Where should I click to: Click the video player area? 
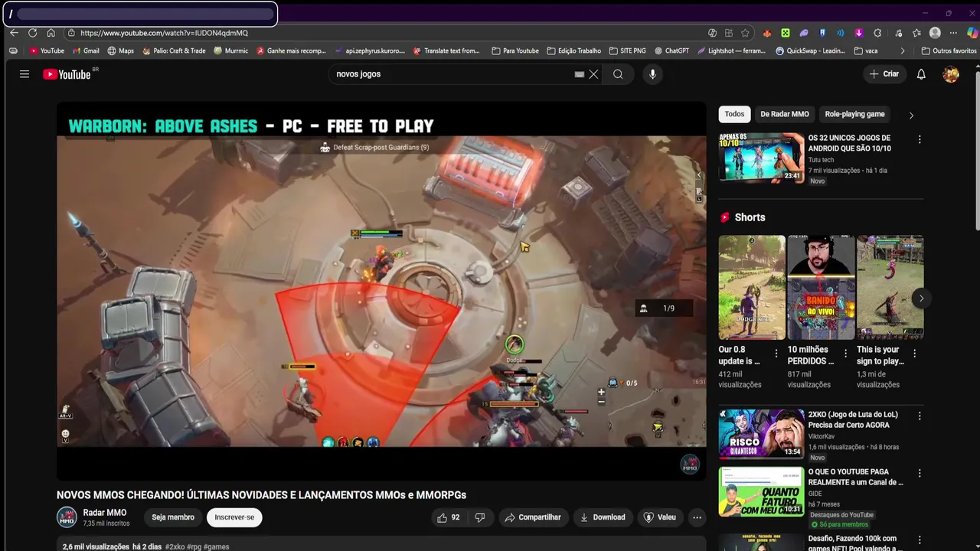(x=381, y=291)
